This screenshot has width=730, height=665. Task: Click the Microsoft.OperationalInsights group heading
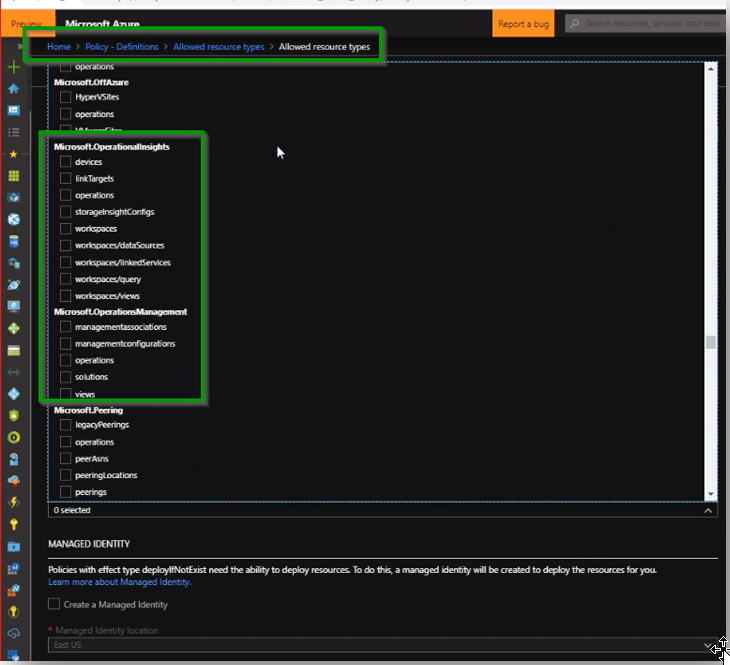tap(112, 147)
